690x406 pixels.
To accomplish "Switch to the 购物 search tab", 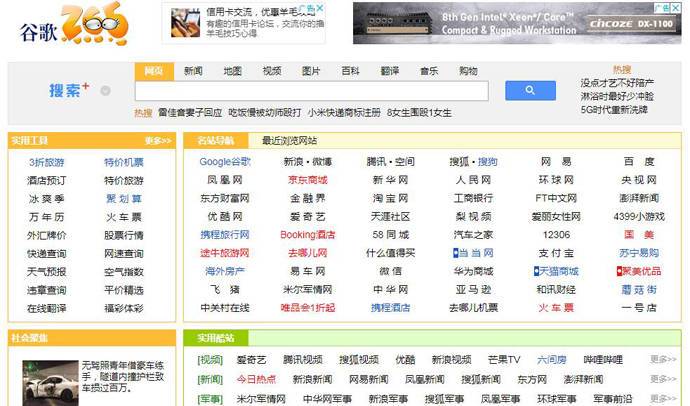I will point(468,71).
